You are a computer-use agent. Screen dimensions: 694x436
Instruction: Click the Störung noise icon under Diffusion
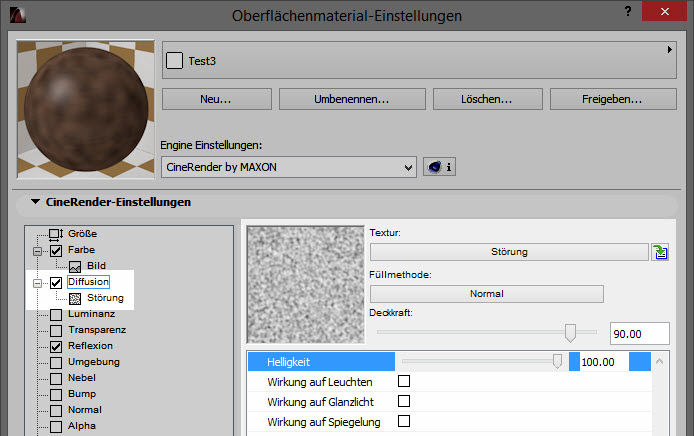75,299
